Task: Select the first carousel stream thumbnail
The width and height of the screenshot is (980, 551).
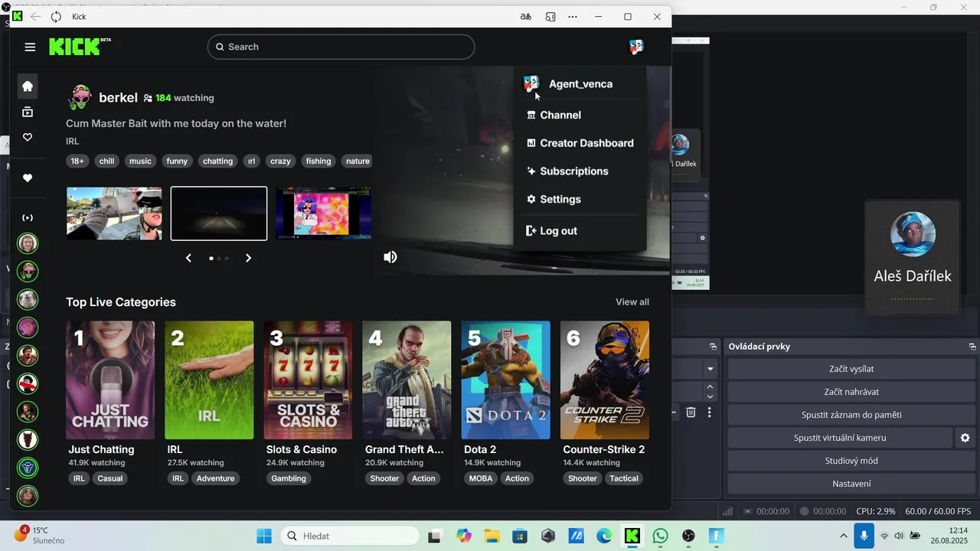Action: click(x=114, y=214)
